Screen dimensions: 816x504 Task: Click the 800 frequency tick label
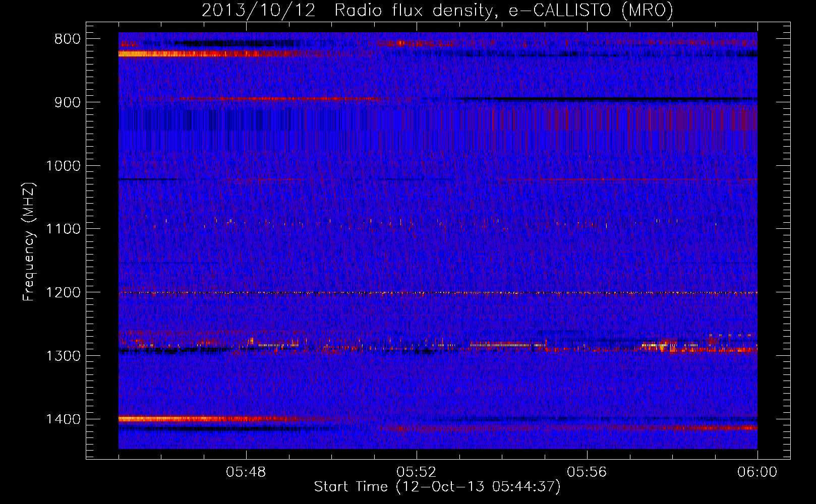(x=67, y=39)
